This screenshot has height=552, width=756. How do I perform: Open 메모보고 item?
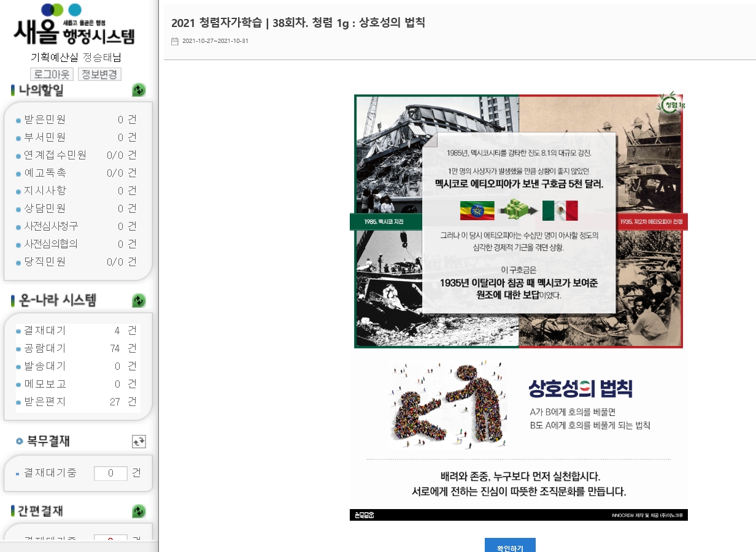(x=45, y=384)
